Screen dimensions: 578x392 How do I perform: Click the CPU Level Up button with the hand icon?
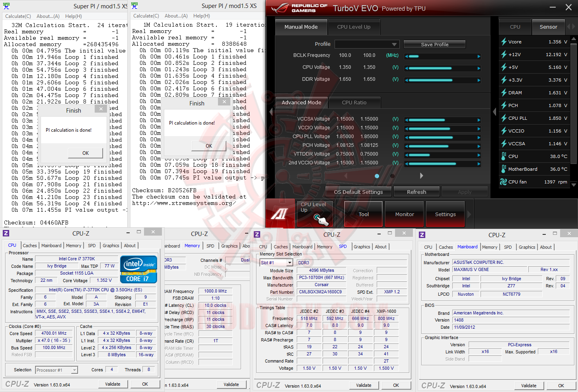(316, 214)
